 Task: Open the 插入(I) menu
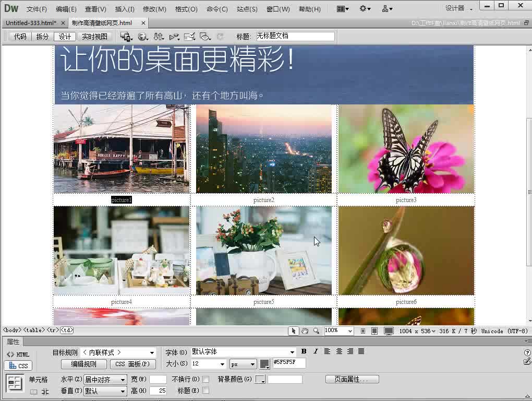tap(125, 9)
